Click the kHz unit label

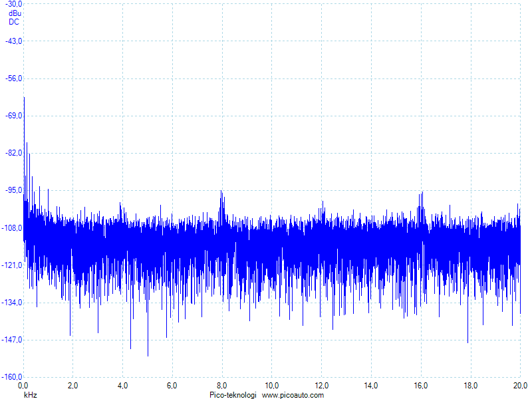coord(30,395)
